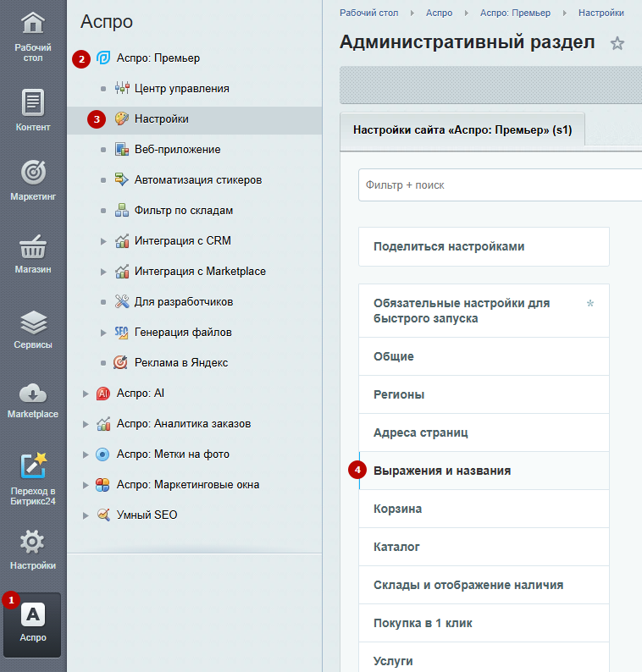Select the Аспро letter A icon
The image size is (642, 672).
pos(33,614)
